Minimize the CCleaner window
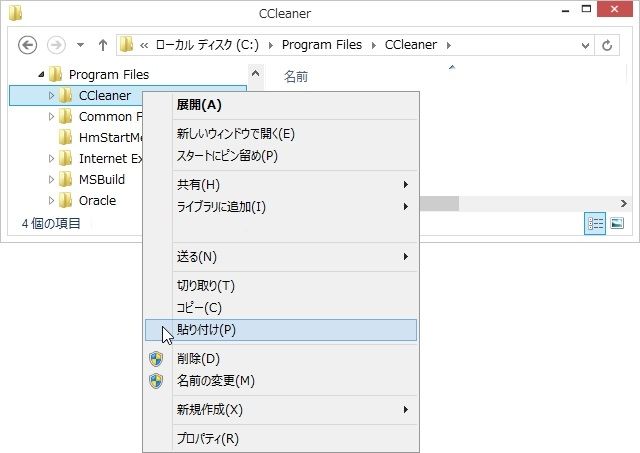The image size is (640, 453). click(566, 11)
